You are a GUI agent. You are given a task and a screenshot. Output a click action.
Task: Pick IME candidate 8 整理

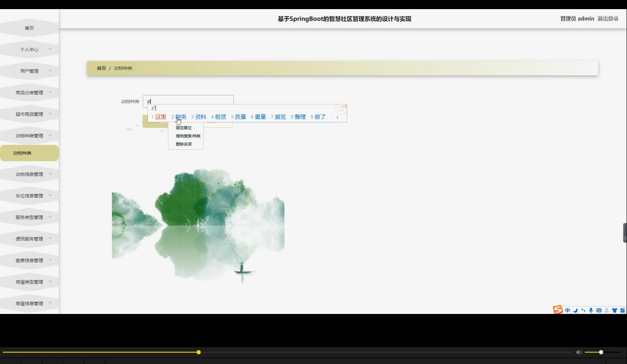pos(298,117)
